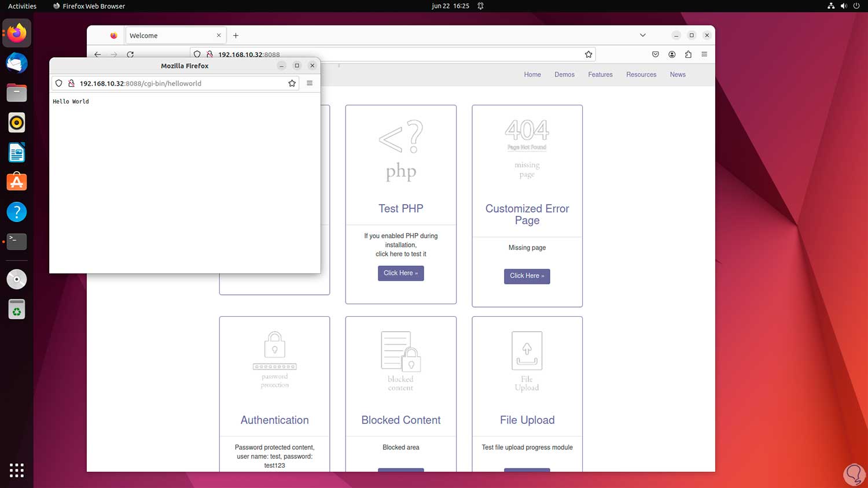868x488 pixels.
Task: Click the network icon in the system tray
Action: pyautogui.click(x=831, y=6)
